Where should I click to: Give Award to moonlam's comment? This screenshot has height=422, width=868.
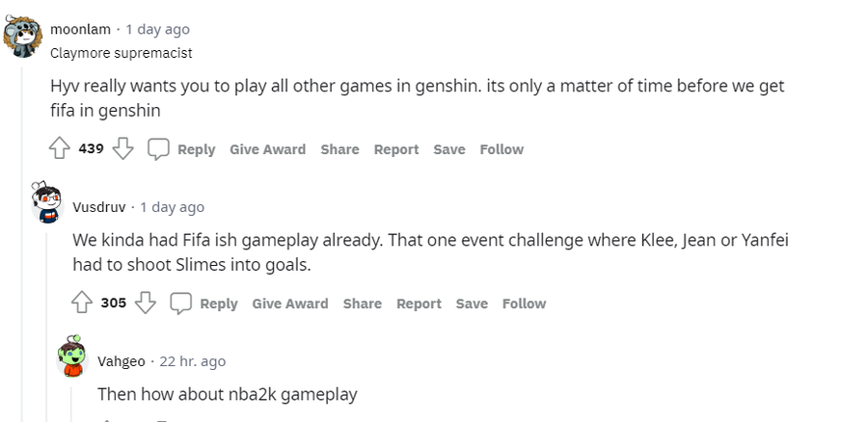267,149
